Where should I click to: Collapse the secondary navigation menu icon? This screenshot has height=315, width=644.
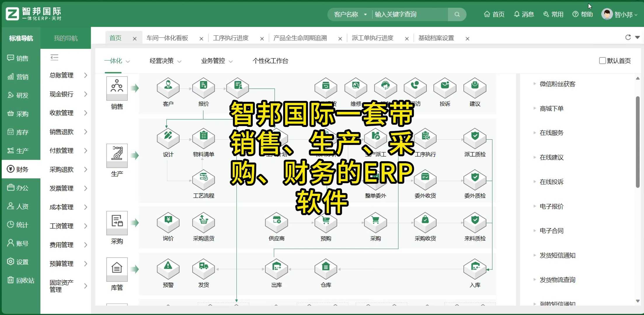pyautogui.click(x=54, y=57)
